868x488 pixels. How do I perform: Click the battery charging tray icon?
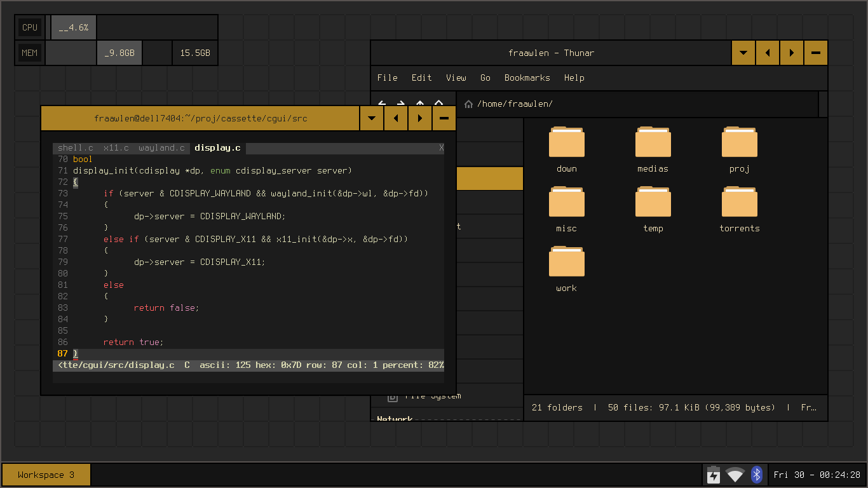coord(714,475)
